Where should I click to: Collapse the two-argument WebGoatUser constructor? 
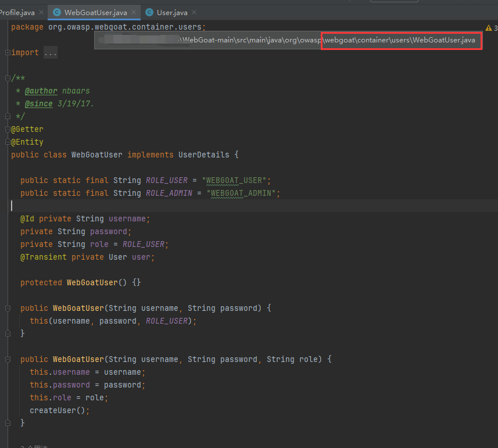(8, 308)
